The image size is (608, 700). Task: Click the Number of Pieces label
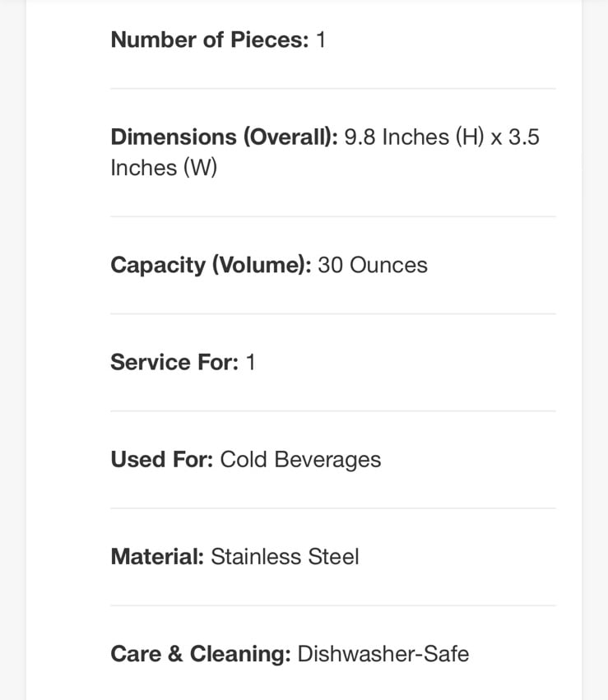tap(210, 39)
